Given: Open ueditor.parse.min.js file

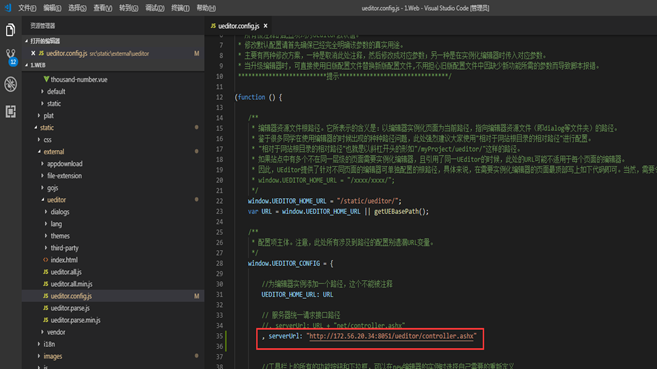Looking at the screenshot, I should [75, 320].
